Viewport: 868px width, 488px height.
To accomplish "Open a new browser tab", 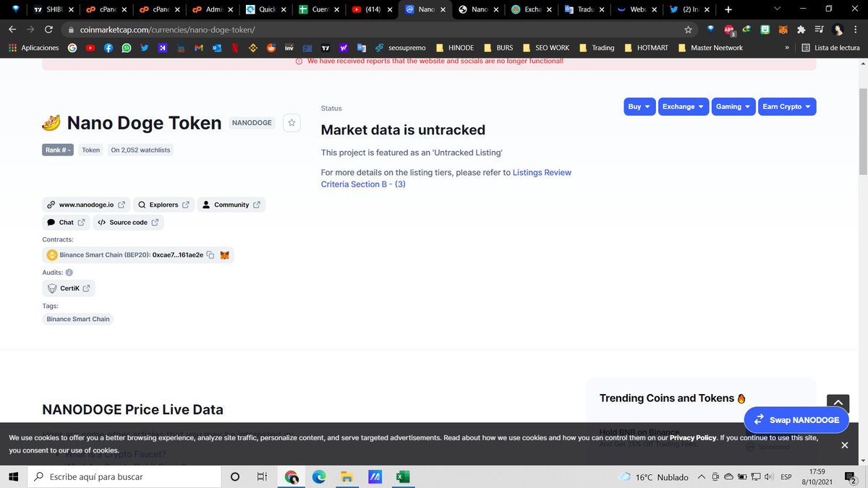I will click(728, 9).
